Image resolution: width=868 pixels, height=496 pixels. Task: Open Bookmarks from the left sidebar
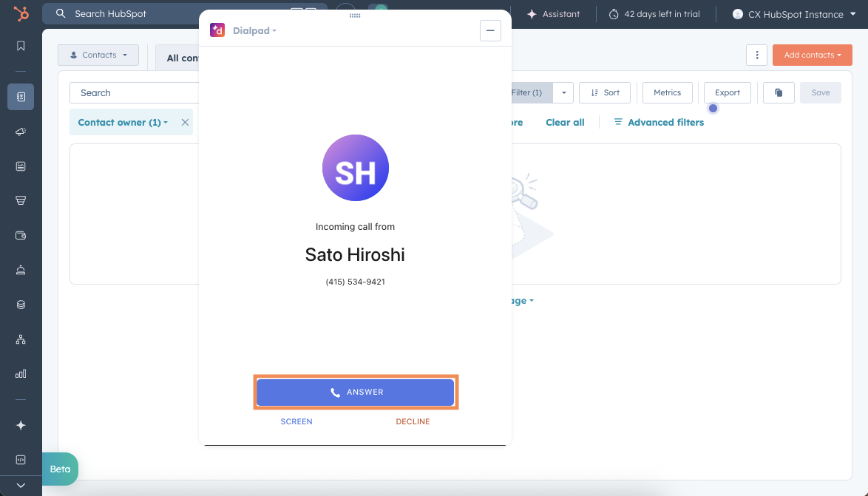pos(20,45)
